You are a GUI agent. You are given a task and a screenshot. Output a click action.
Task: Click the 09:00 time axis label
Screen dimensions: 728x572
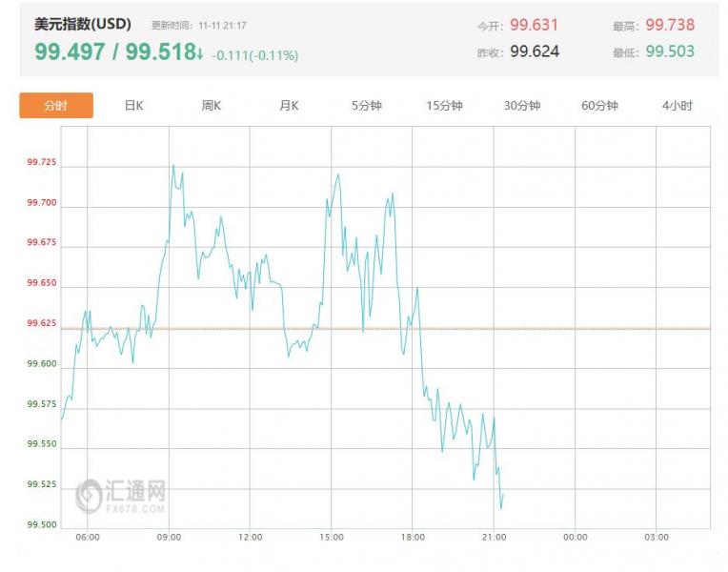pyautogui.click(x=169, y=538)
